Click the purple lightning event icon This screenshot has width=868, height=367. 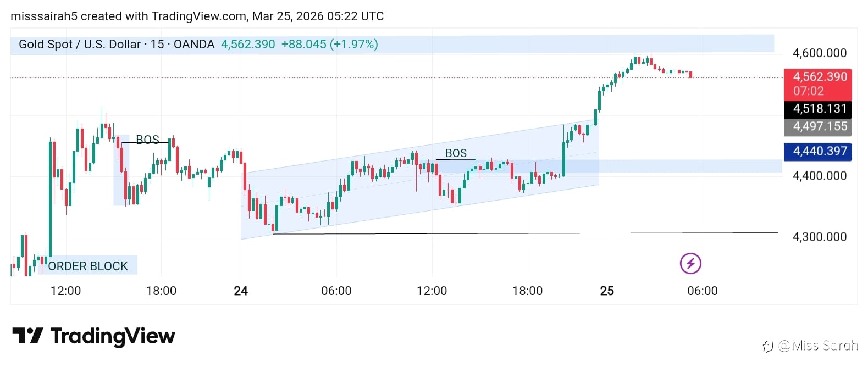coord(690,263)
